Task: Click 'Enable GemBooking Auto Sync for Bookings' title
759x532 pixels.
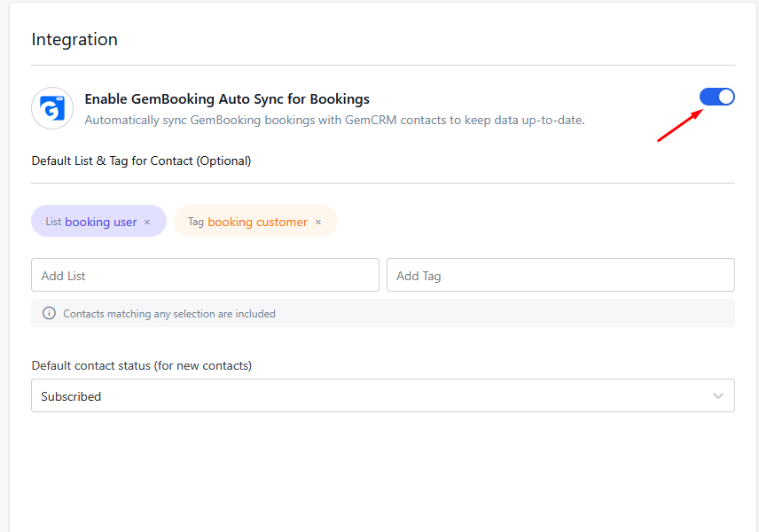Action: point(227,98)
